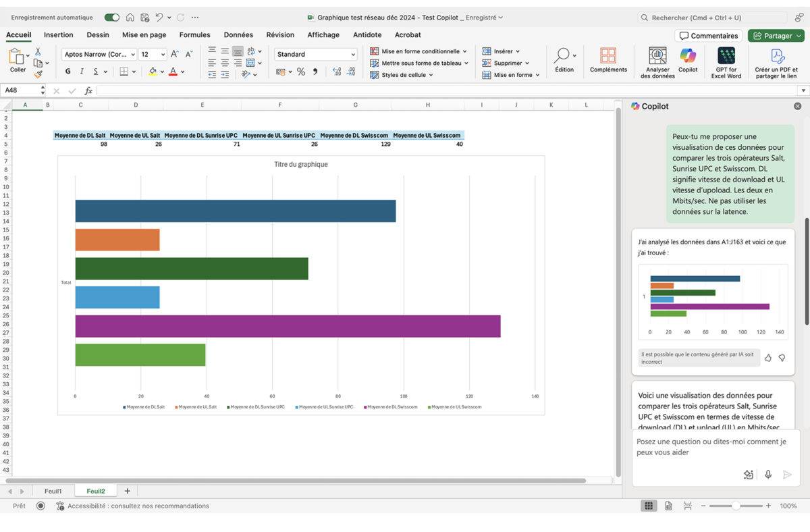The height and width of the screenshot is (532, 810).
Task: Open the Insérer cells dropdown
Action: tap(501, 51)
